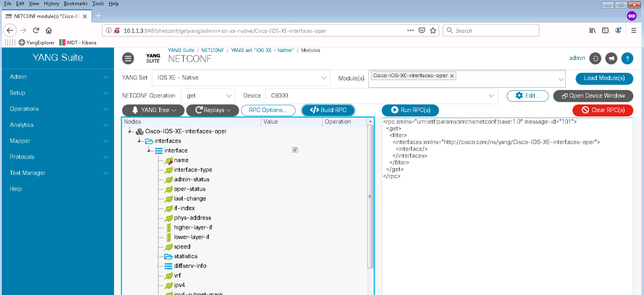Click the logout circular arrow icon
The width and height of the screenshot is (644, 295).
(595, 59)
